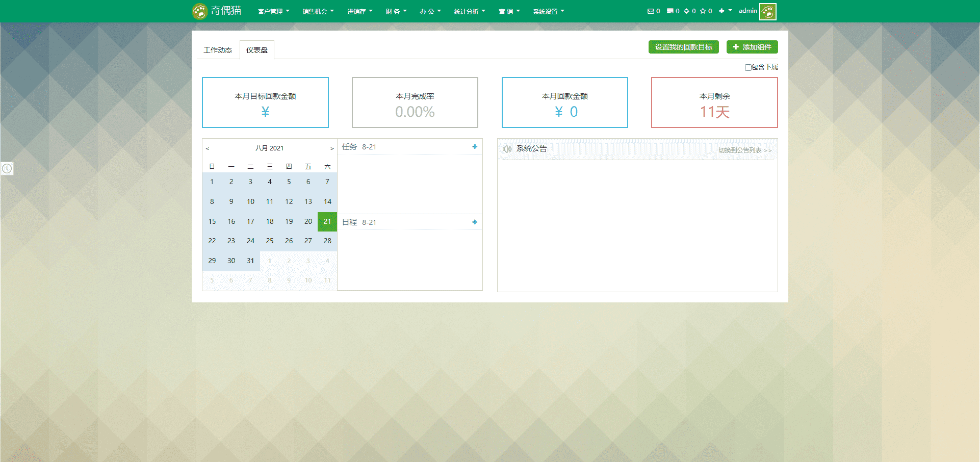Click the list notification icon
The width and height of the screenshot is (980, 462).
670,11
